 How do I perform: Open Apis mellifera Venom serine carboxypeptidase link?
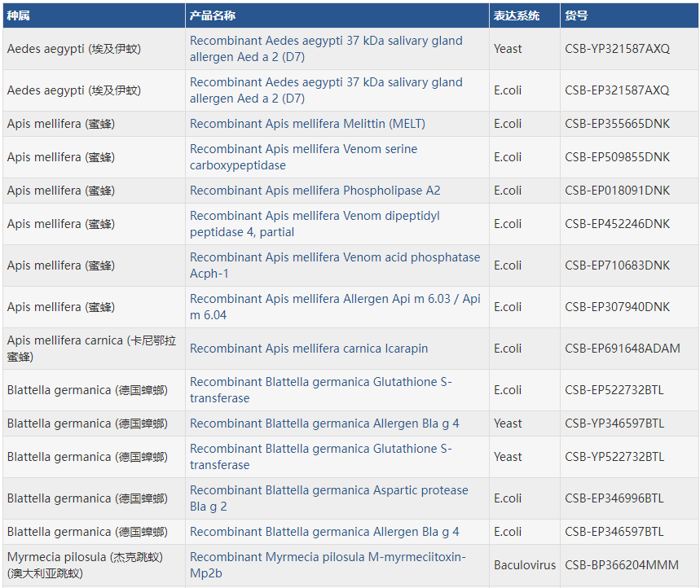pos(303,157)
